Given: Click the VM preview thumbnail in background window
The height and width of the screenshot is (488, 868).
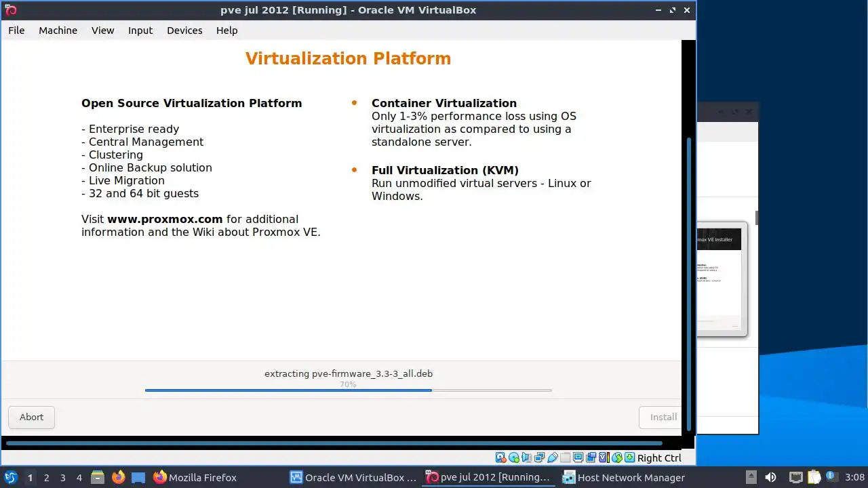Looking at the screenshot, I should coord(722,279).
